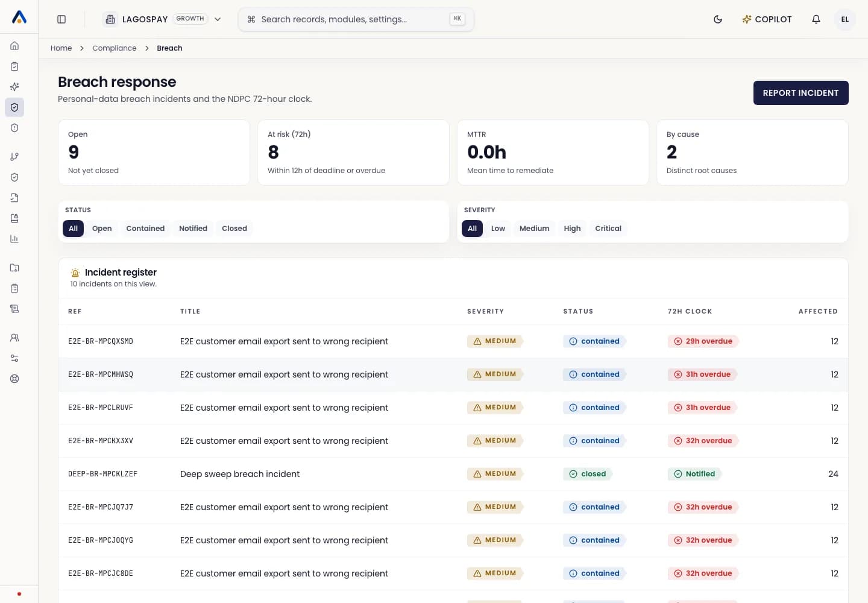Click the sparkle AI sidebar icon

(x=14, y=87)
